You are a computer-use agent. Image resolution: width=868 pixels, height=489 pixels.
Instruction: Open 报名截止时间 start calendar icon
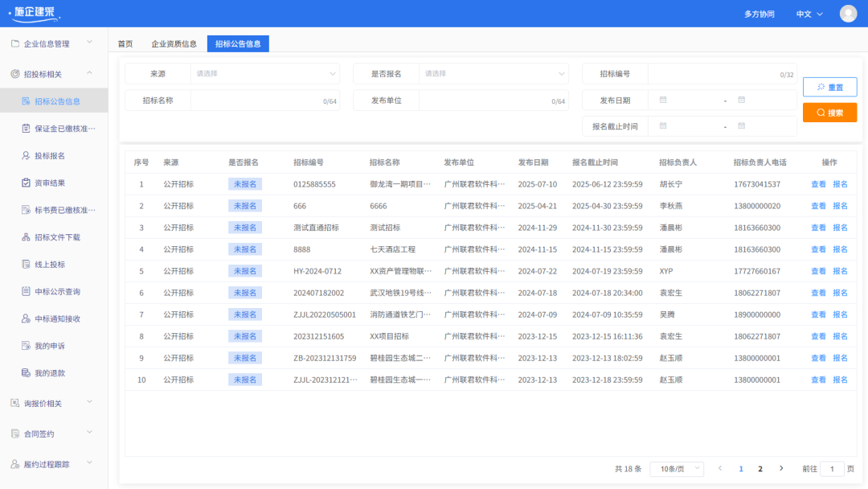[x=663, y=125]
